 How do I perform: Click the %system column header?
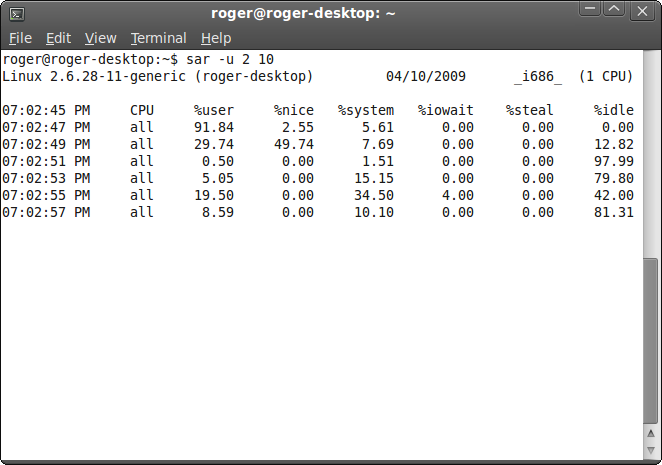pos(366,111)
